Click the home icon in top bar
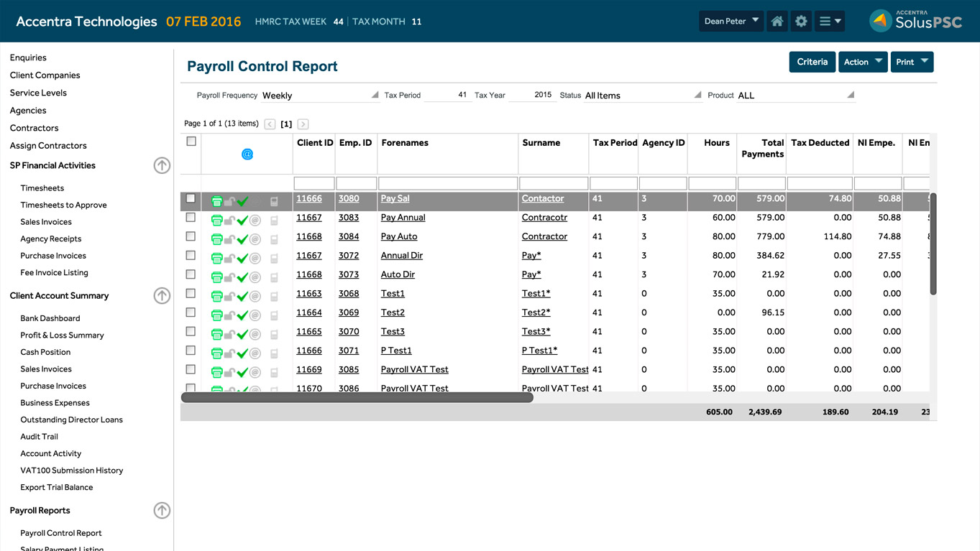The image size is (980, 551). (x=777, y=22)
